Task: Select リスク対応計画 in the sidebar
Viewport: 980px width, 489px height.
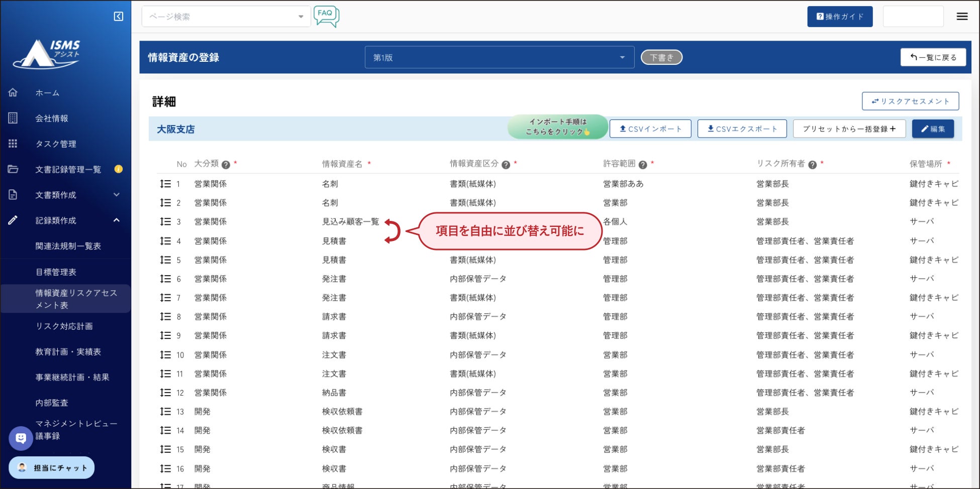Action: coord(64,326)
